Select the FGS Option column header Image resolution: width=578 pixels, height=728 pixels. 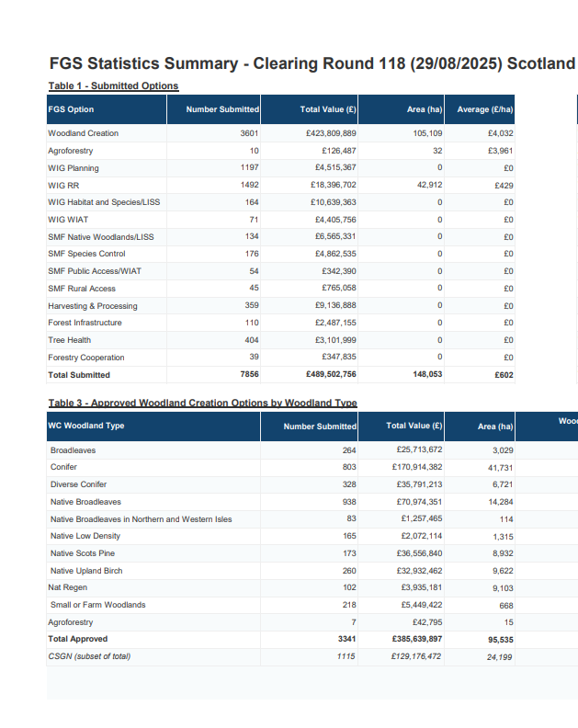[x=71, y=109]
